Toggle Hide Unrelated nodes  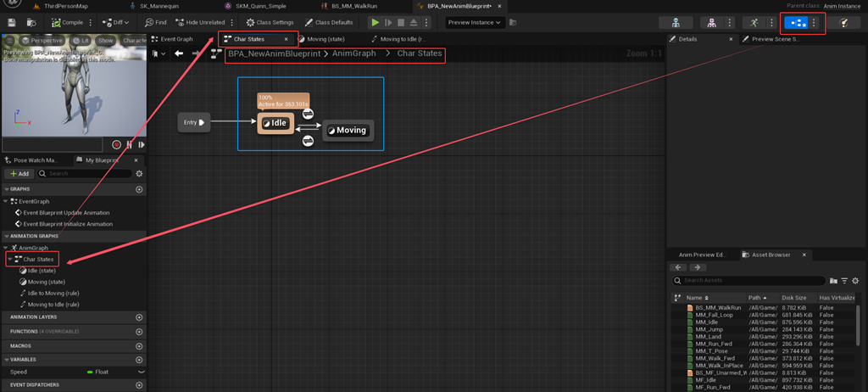(x=200, y=23)
